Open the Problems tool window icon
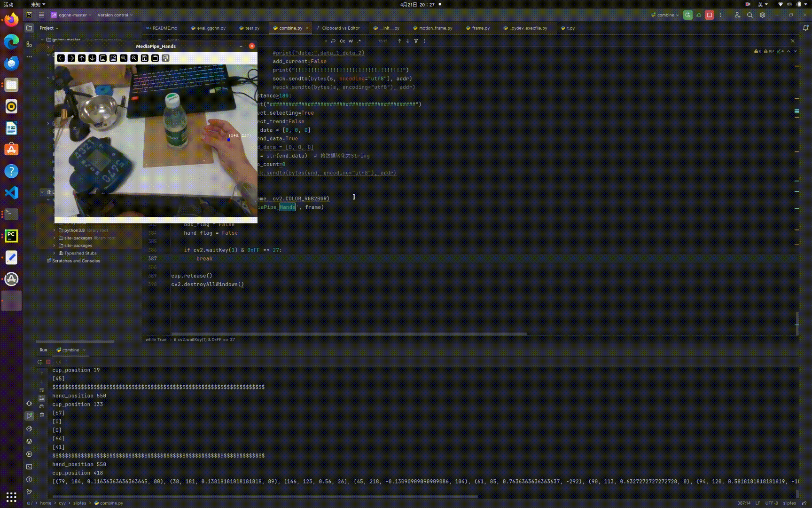 click(29, 479)
